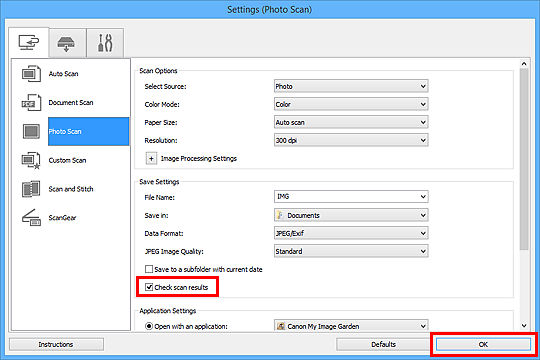Click the Resolution: label
This screenshot has height=360, width=540.
point(161,140)
